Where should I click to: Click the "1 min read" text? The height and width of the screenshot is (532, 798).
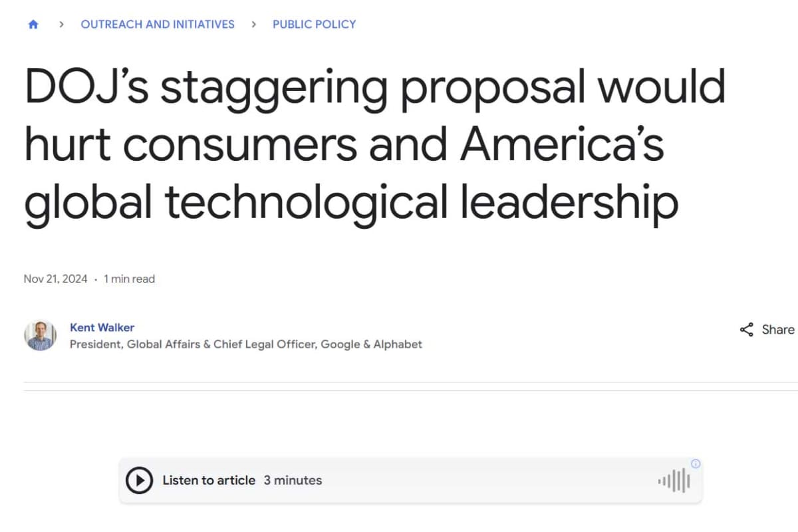pyautogui.click(x=129, y=279)
